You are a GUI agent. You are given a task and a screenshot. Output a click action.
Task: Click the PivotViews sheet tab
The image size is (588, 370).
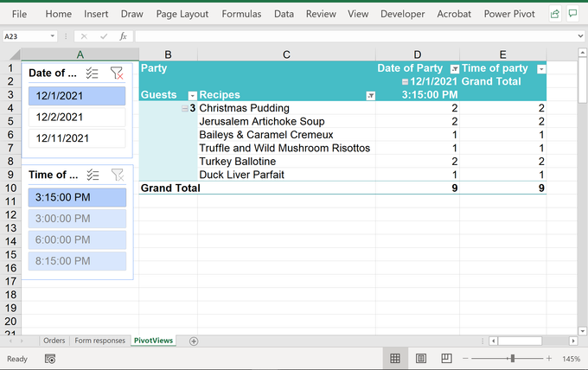(x=153, y=341)
